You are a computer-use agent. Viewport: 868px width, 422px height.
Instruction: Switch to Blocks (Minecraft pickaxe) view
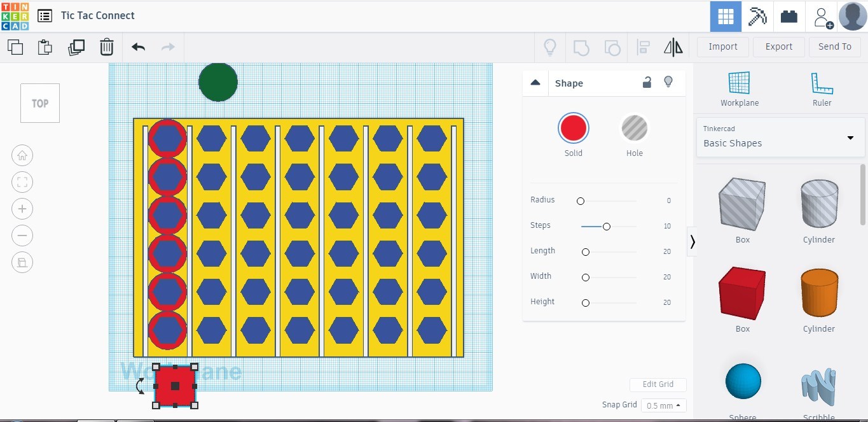tap(757, 17)
